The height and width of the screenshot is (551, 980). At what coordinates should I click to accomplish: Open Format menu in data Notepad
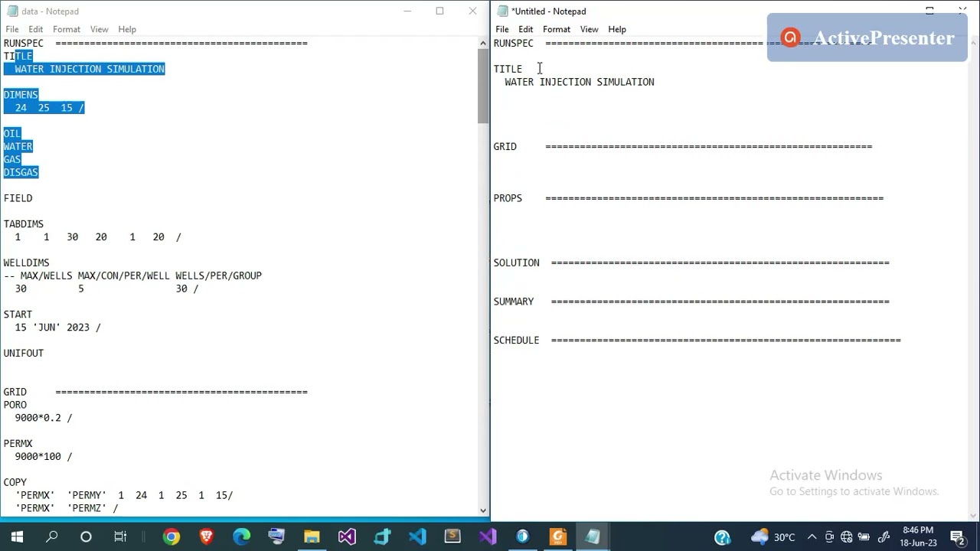(67, 29)
